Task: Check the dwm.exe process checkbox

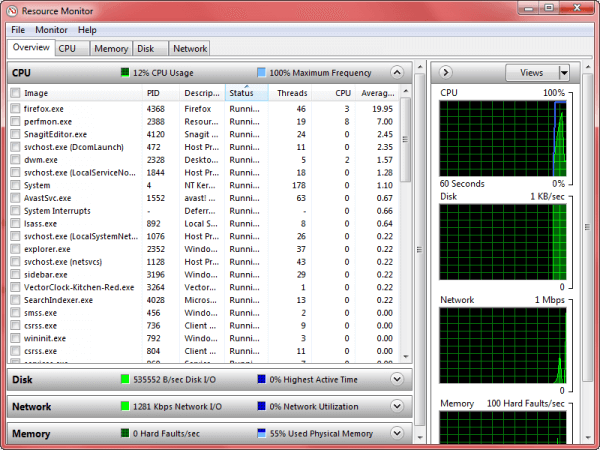Action: (x=15, y=160)
